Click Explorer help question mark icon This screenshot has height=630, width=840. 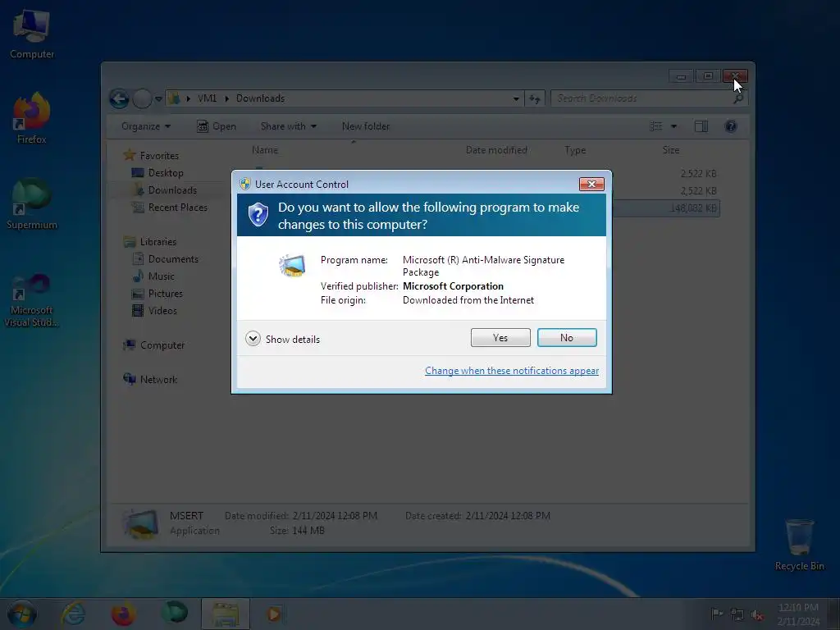point(730,126)
